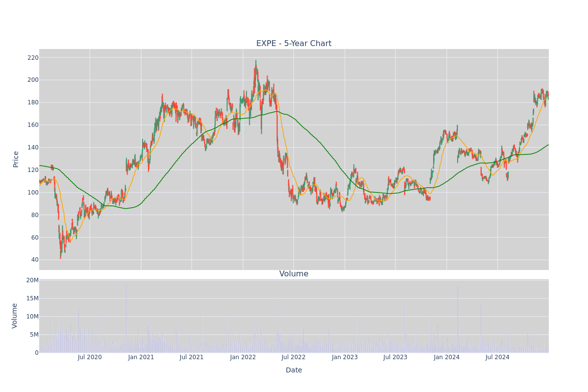The height and width of the screenshot is (392, 588).
Task: Click the Price y-axis label
Action: pos(16,159)
